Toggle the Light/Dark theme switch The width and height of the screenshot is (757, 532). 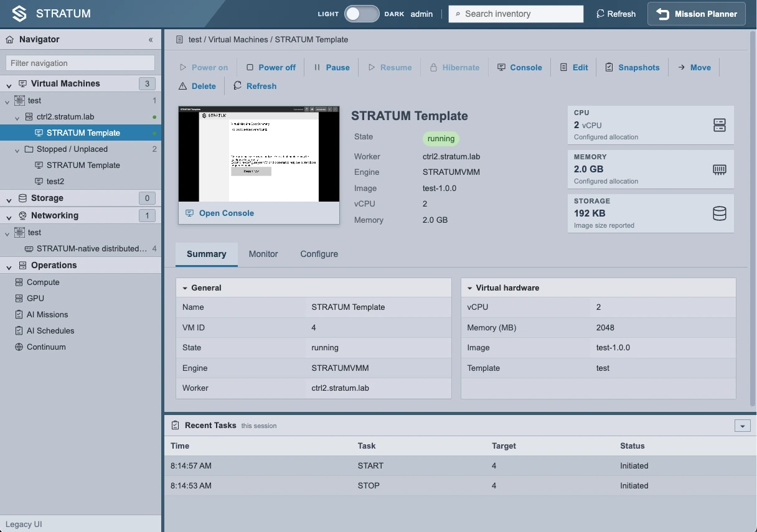pos(362,14)
